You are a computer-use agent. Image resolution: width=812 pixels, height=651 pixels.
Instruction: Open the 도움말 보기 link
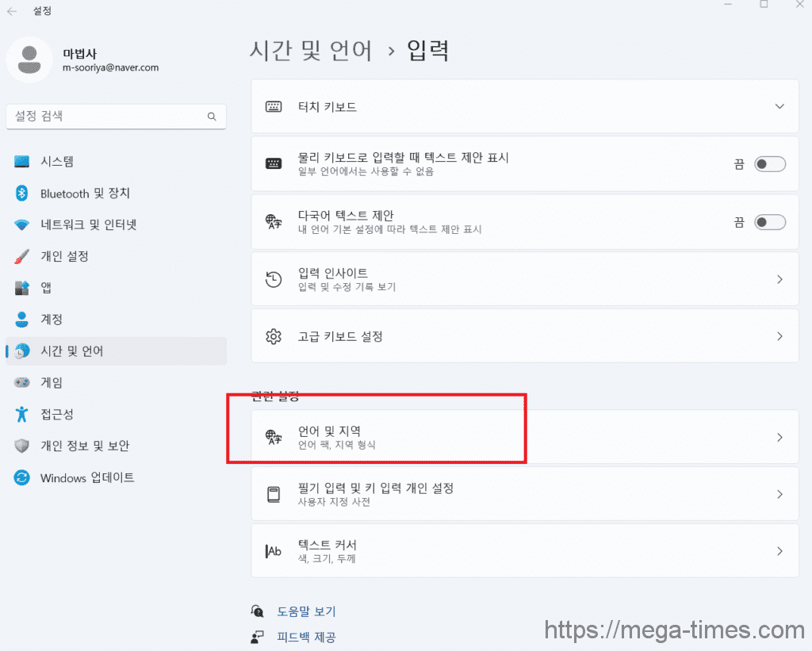306,611
